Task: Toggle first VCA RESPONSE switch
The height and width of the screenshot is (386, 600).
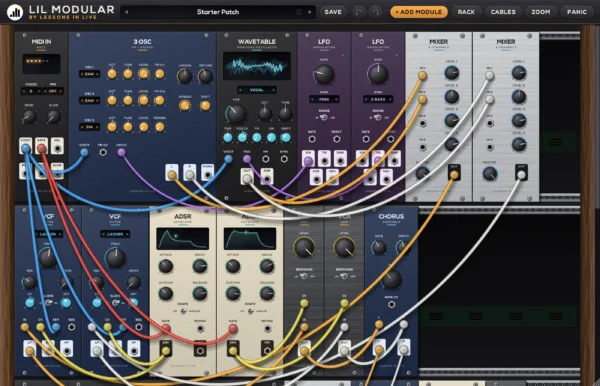Action: pyautogui.click(x=304, y=276)
